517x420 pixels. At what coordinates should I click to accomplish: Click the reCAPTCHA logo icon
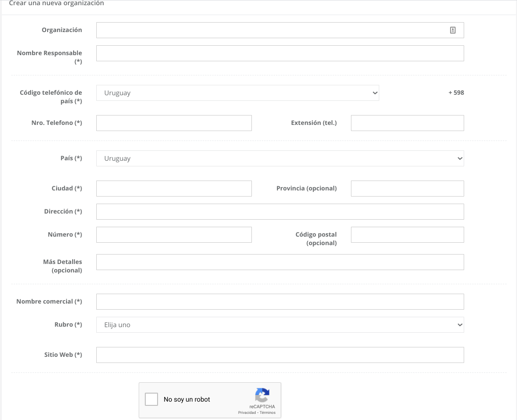click(x=262, y=395)
